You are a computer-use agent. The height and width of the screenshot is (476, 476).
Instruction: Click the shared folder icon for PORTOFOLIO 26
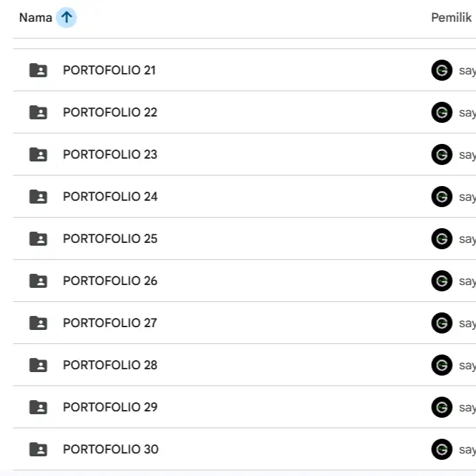38,281
